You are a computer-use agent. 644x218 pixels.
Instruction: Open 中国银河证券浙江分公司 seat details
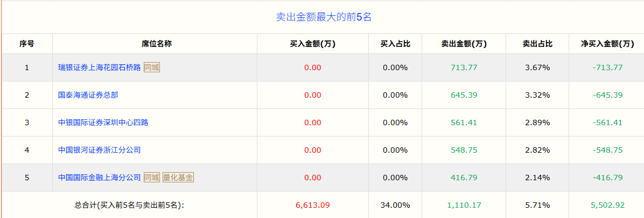(x=99, y=150)
